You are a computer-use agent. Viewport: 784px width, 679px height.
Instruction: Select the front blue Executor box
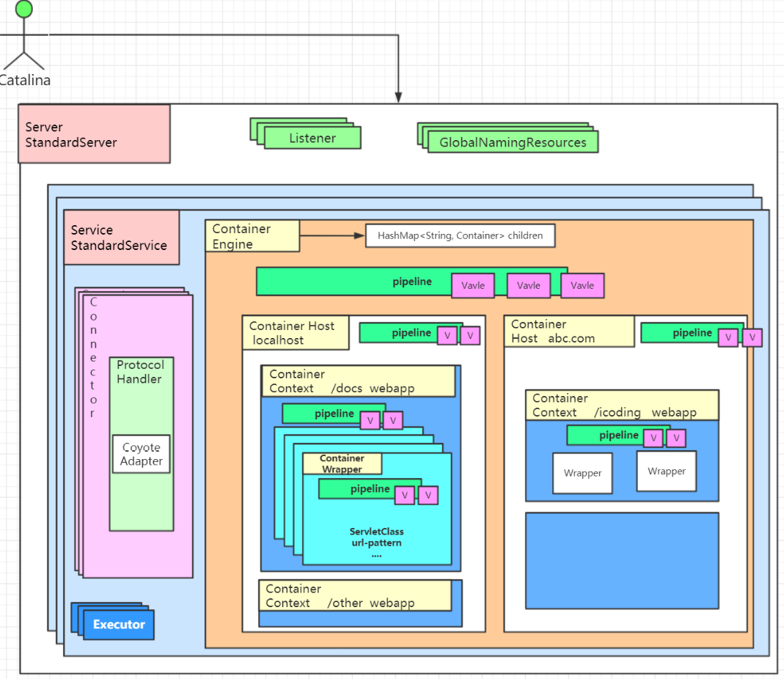[x=119, y=625]
